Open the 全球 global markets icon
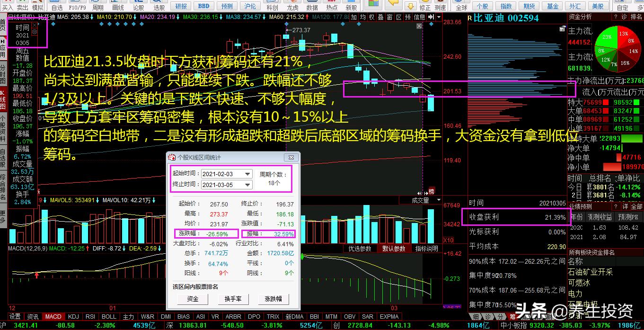The image size is (644, 330). pyautogui.click(x=461, y=5)
